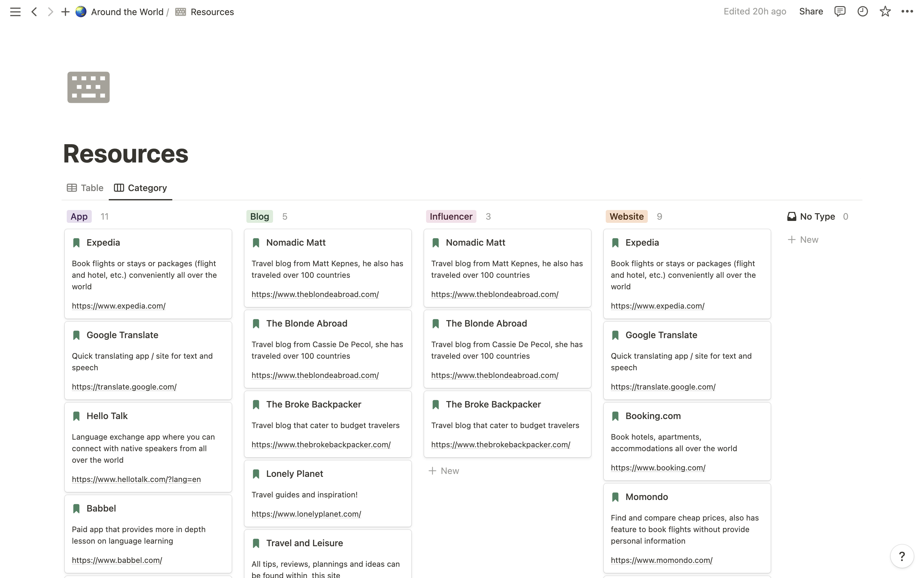Open page history clock icon
The image size is (924, 578).
coord(862,12)
